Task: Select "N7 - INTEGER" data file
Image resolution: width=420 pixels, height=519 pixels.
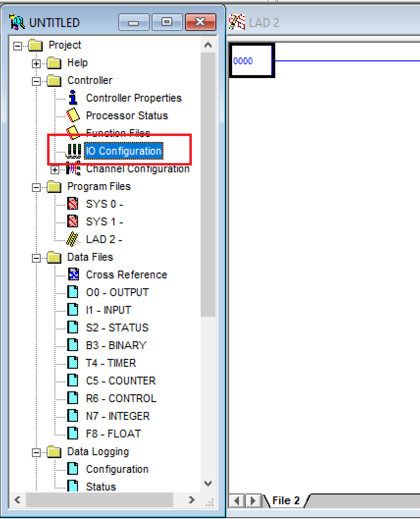Action: pos(118,416)
